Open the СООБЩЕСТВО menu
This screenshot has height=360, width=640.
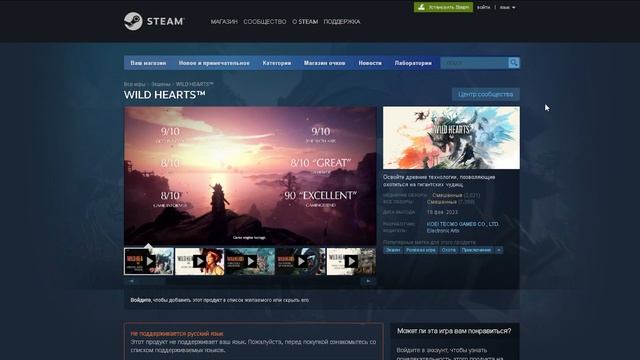(x=265, y=22)
